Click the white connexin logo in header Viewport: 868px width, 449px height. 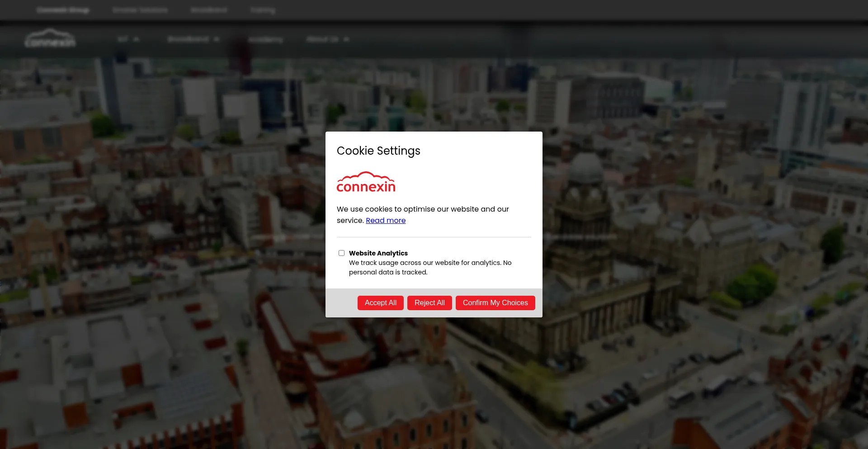point(50,39)
